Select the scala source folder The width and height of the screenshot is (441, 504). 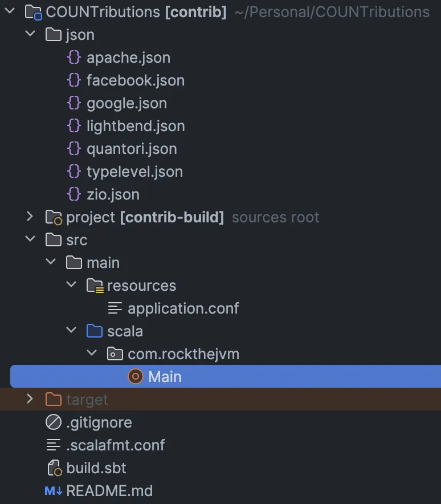click(125, 331)
